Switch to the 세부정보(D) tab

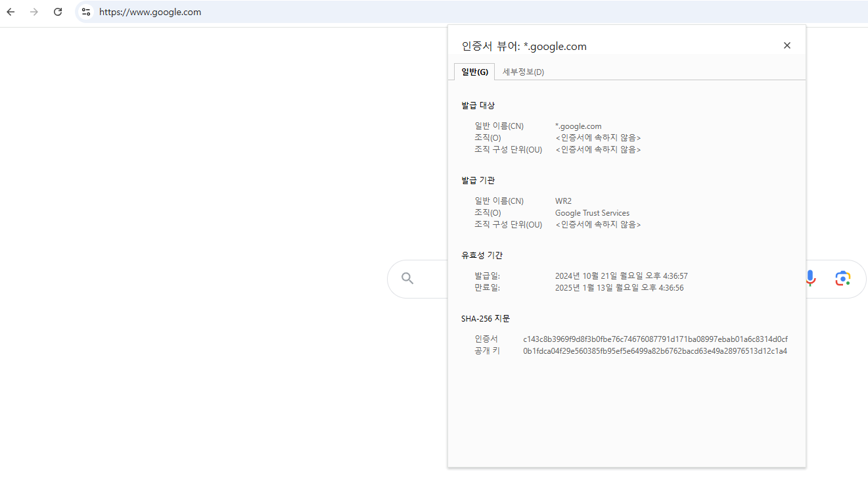click(523, 72)
